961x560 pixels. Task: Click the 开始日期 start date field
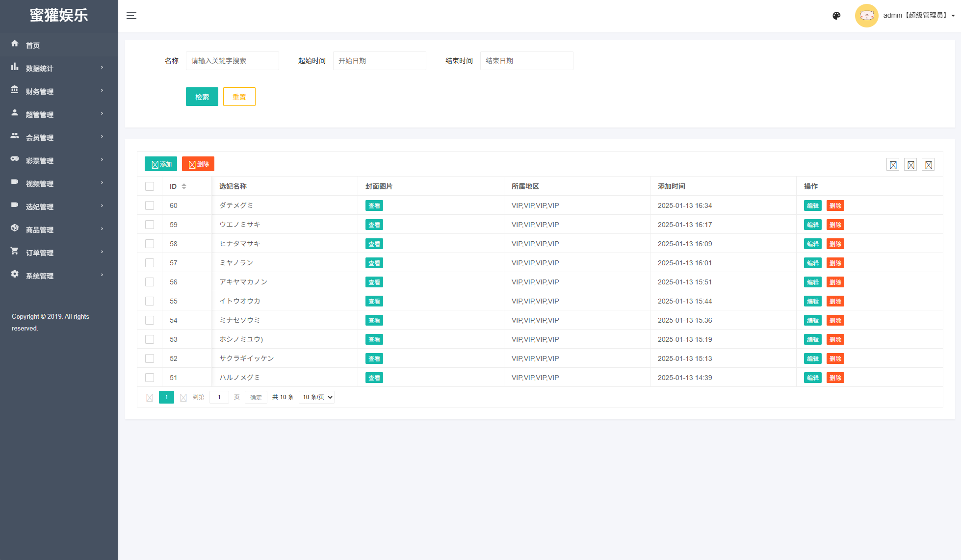point(379,61)
